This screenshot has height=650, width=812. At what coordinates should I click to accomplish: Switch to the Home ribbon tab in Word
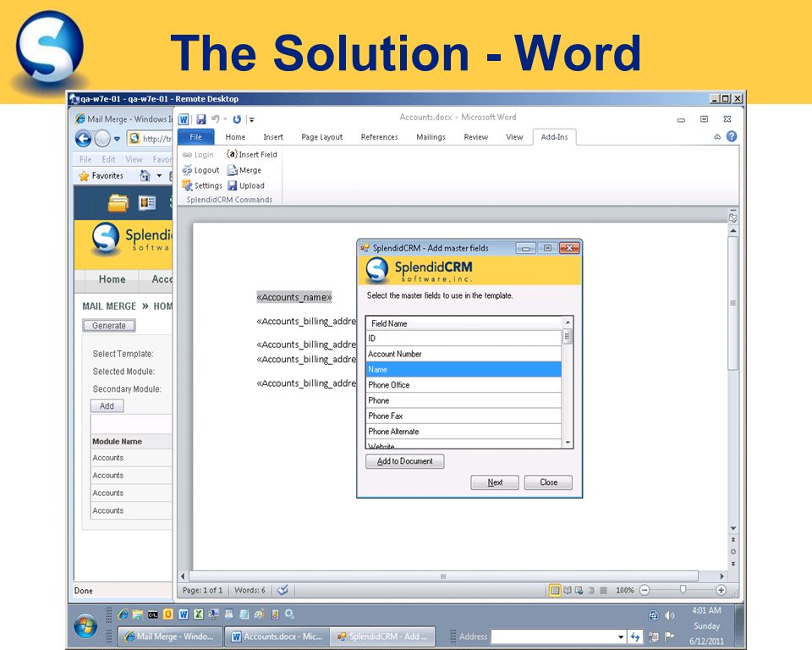click(x=235, y=137)
